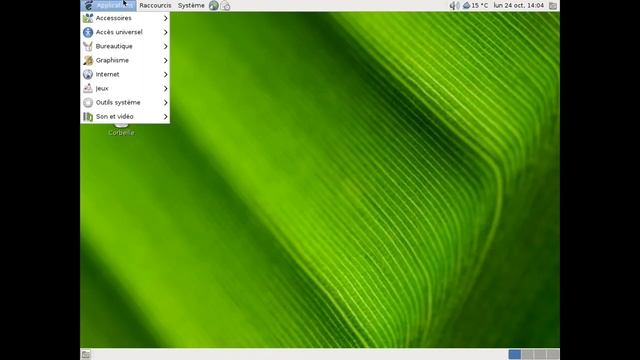Image resolution: width=640 pixels, height=360 pixels.
Task: Expand the Internet submenu arrow
Action: 165,74
